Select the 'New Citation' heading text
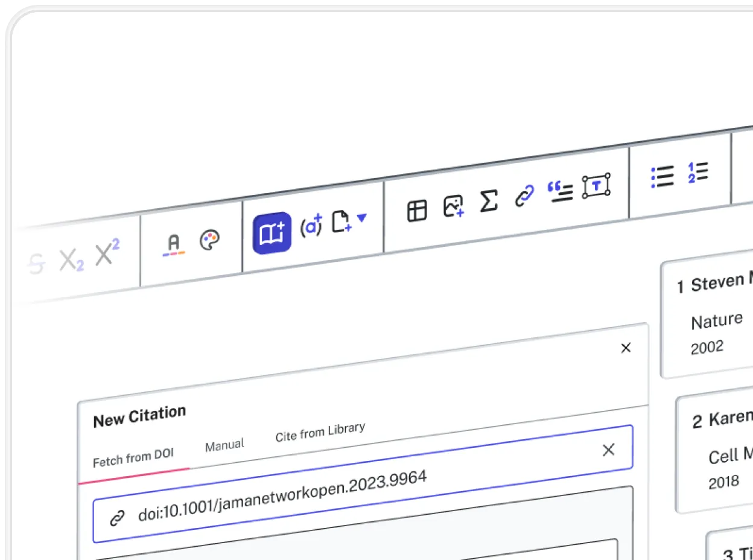The image size is (753, 560). [139, 416]
